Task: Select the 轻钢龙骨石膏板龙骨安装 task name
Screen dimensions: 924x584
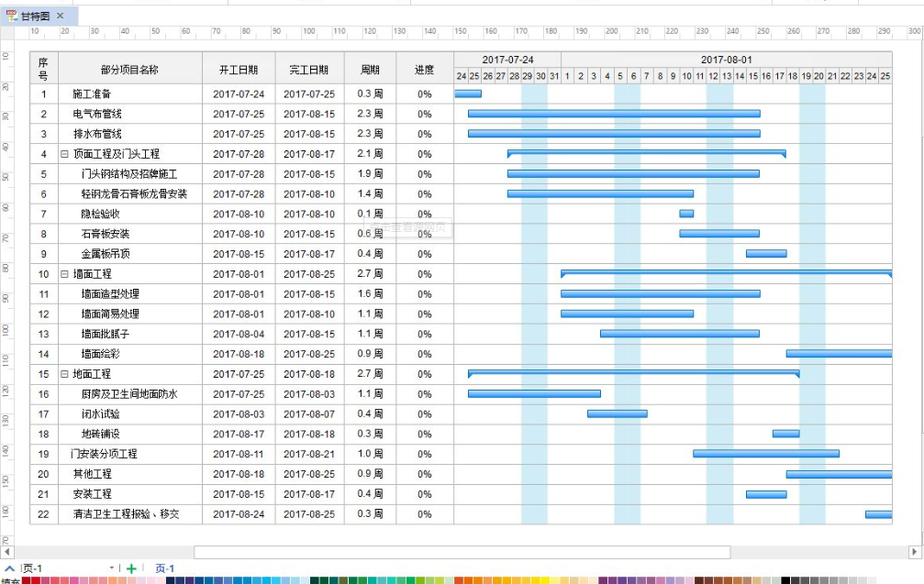Action: coord(134,193)
